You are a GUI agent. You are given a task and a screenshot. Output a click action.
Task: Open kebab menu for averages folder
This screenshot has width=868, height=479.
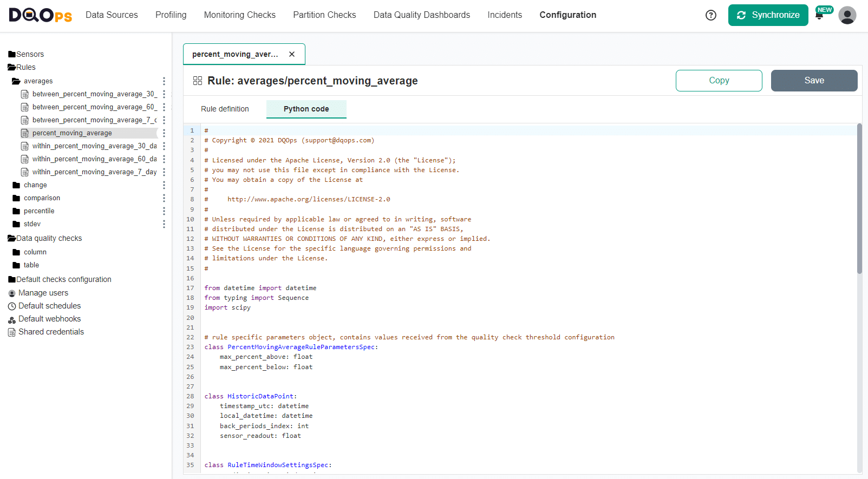click(164, 81)
